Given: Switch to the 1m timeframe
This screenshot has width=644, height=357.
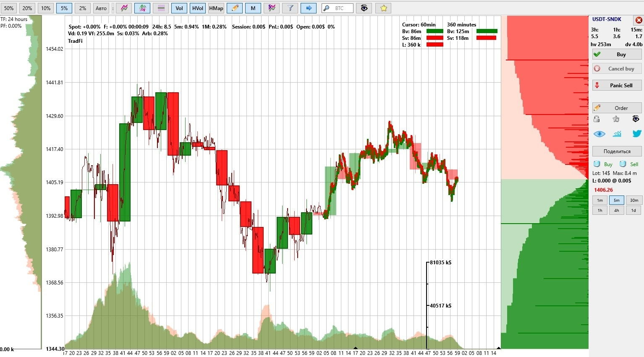Looking at the screenshot, I should [x=600, y=201].
